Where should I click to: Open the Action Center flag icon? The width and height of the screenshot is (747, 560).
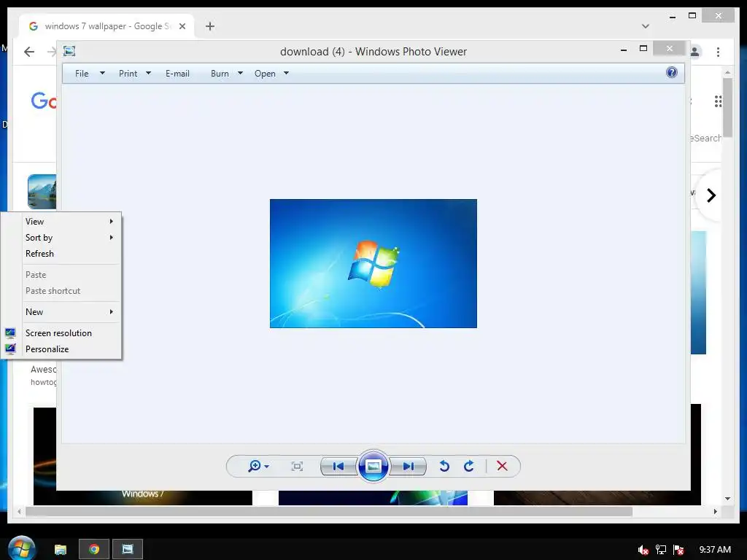[678, 550]
